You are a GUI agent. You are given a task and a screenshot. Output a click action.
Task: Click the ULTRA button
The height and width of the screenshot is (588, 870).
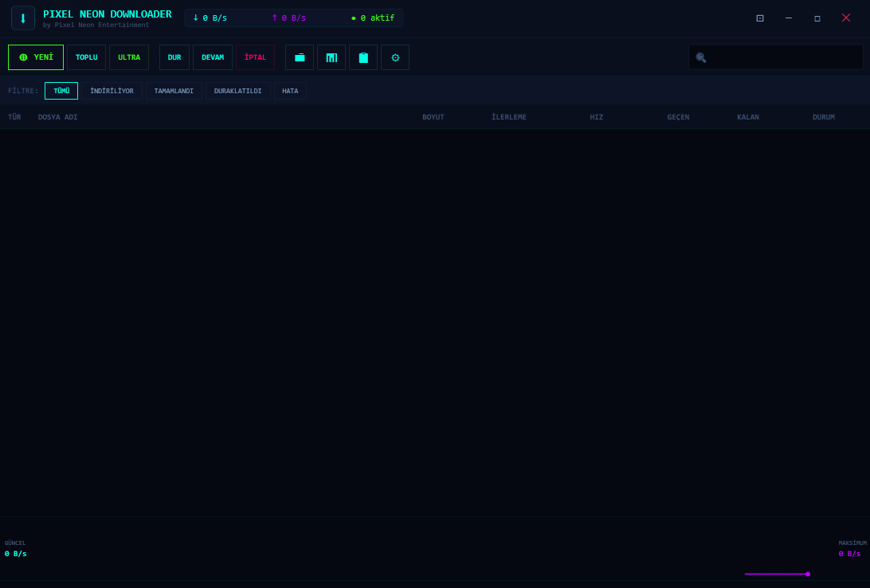[x=129, y=57]
